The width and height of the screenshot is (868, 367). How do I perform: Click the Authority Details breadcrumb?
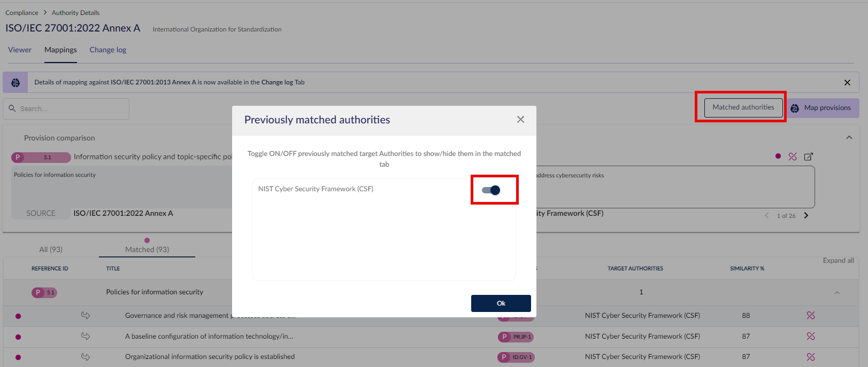coord(75,13)
